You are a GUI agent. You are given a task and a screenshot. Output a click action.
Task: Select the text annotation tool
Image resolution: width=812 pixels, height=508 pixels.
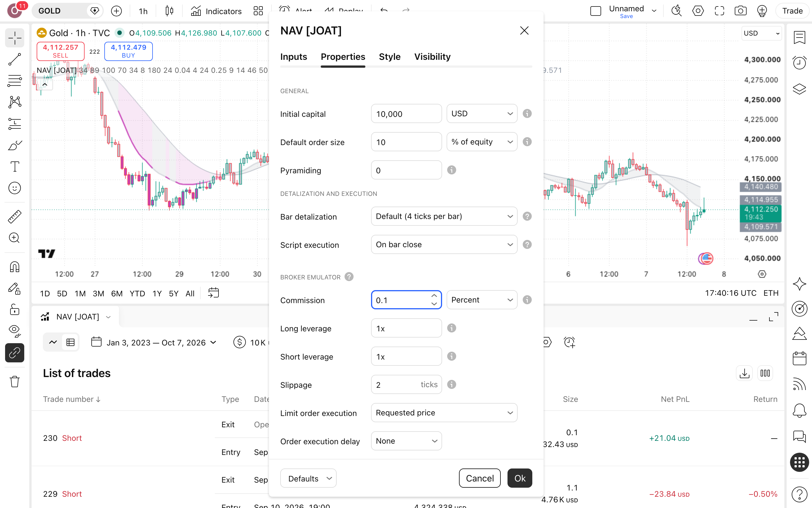click(x=15, y=167)
